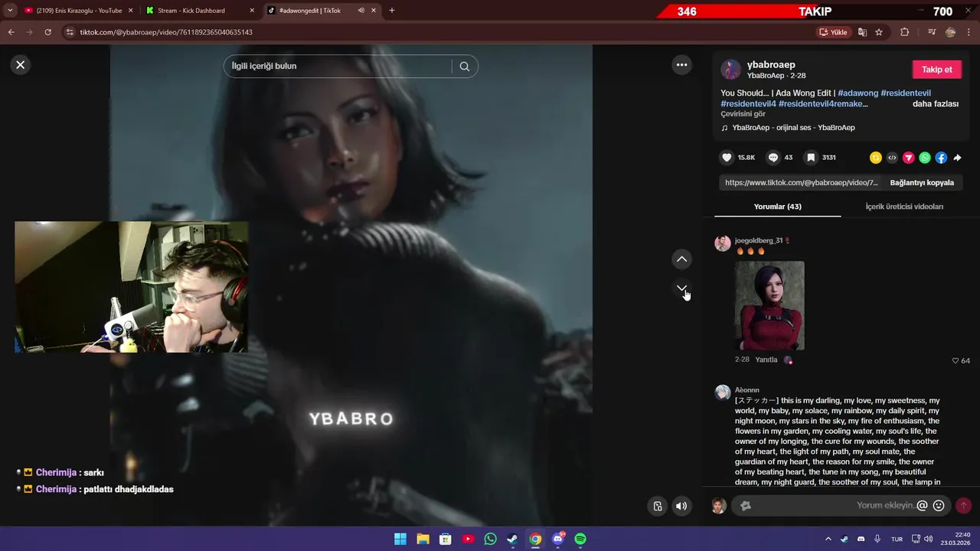Click the sticker icon in the comment box
The height and width of the screenshot is (551, 980).
(x=746, y=506)
